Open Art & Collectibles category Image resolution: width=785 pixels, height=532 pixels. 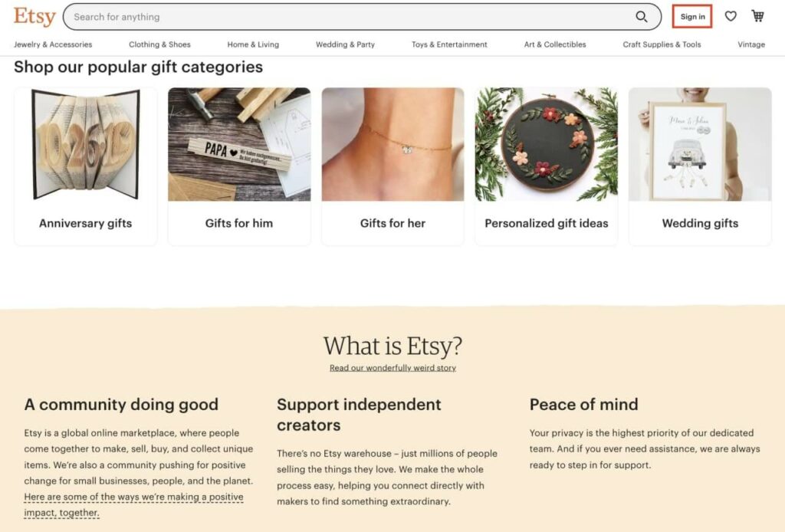tap(555, 44)
